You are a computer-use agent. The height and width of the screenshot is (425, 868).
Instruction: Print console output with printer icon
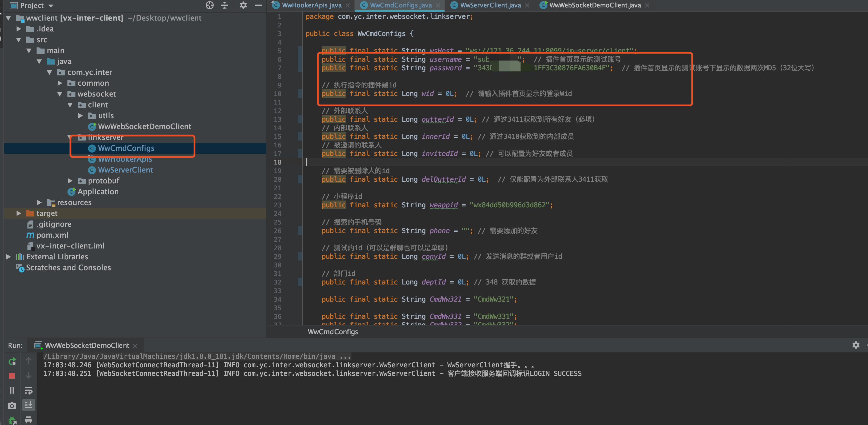29,420
